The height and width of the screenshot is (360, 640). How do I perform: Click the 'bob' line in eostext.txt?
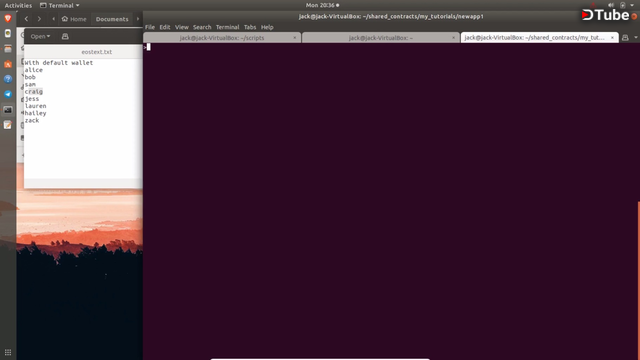point(30,77)
